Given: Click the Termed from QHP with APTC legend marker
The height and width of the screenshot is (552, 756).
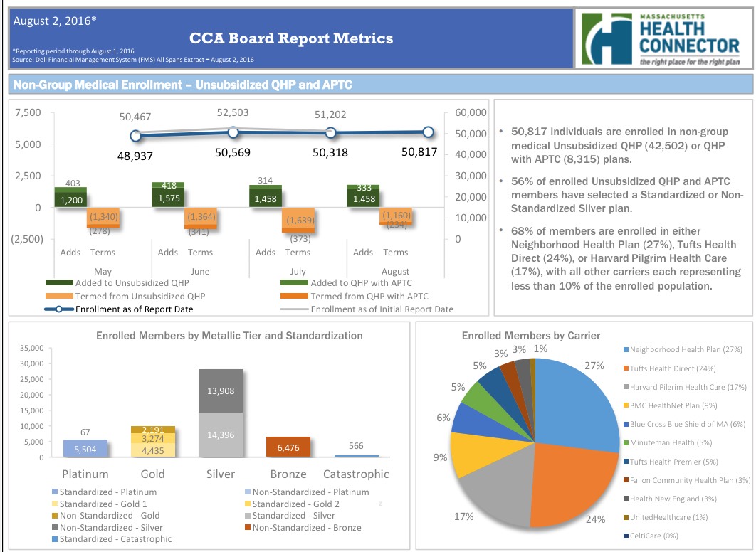Looking at the screenshot, I should [293, 296].
